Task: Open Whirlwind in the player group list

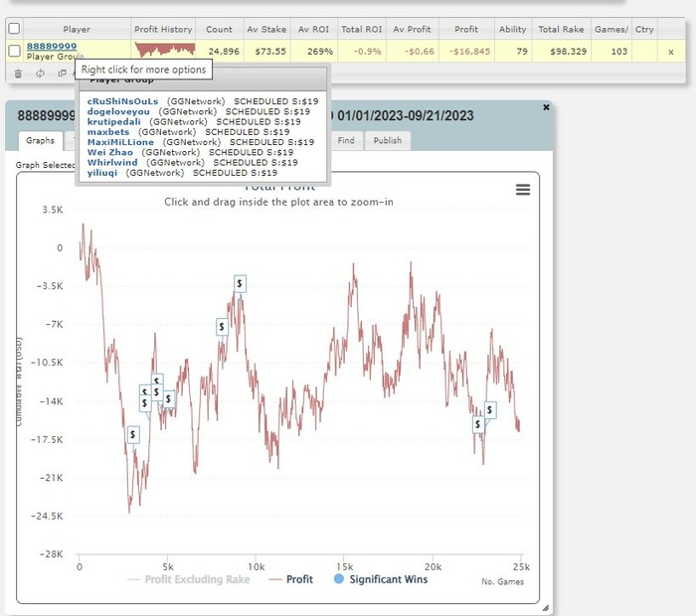Action: (x=112, y=163)
